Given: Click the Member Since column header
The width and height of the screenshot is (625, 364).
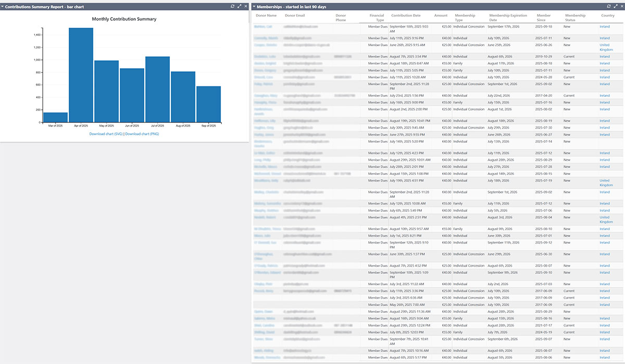Looking at the screenshot, I should pos(543,18).
